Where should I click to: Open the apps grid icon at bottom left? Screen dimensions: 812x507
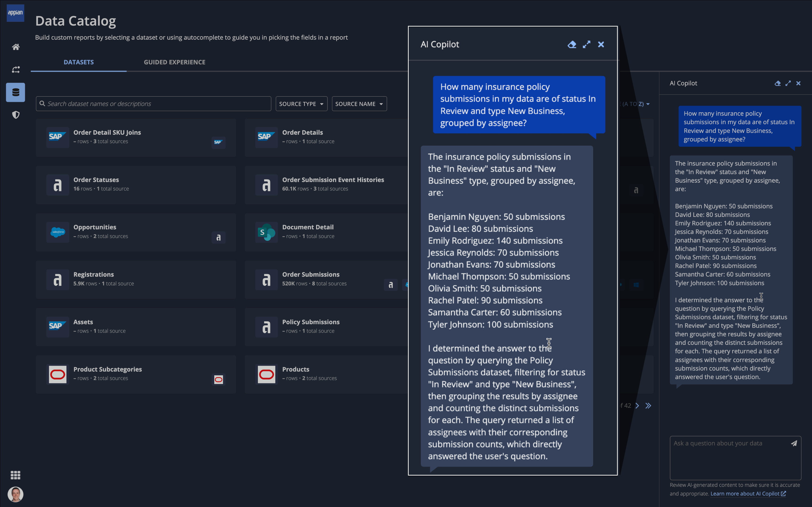[x=16, y=475]
